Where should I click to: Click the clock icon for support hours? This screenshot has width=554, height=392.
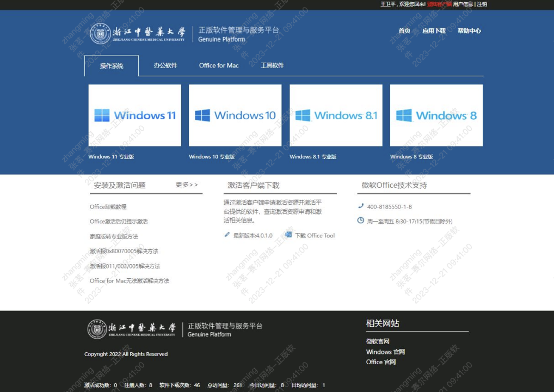coord(361,220)
